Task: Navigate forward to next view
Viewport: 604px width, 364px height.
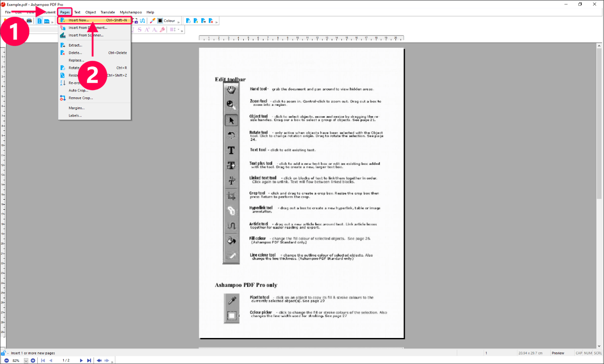Action: (x=107, y=361)
